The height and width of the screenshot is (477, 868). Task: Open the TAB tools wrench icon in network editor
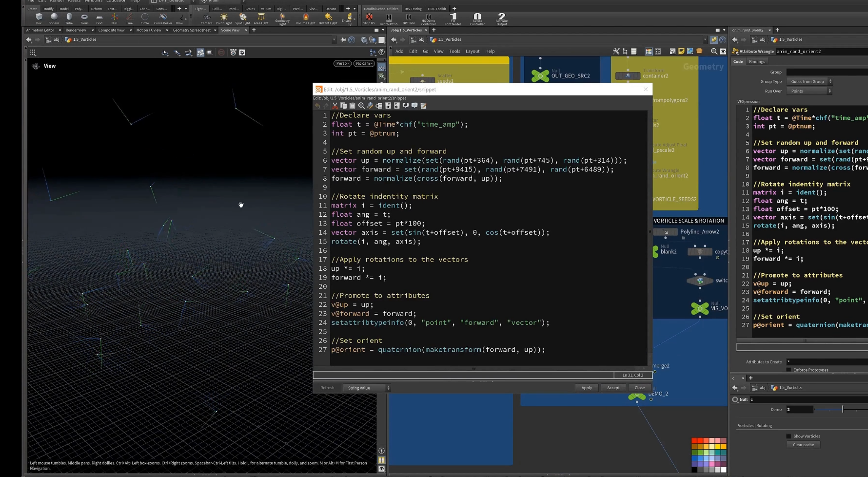[616, 51]
